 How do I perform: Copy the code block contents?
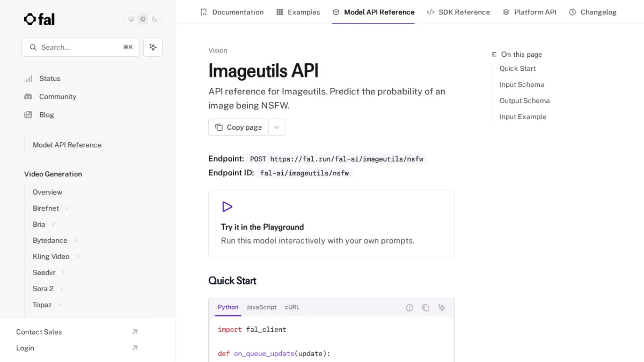click(x=426, y=308)
